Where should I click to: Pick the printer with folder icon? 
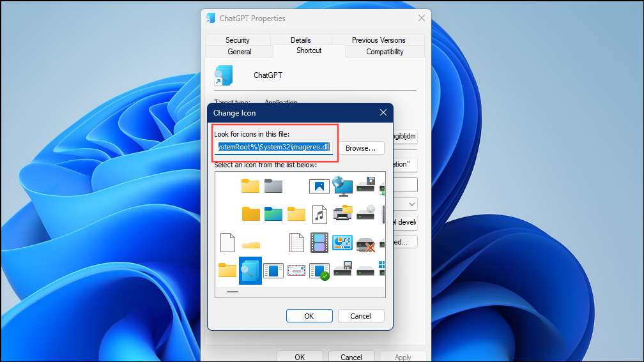pos(342,213)
